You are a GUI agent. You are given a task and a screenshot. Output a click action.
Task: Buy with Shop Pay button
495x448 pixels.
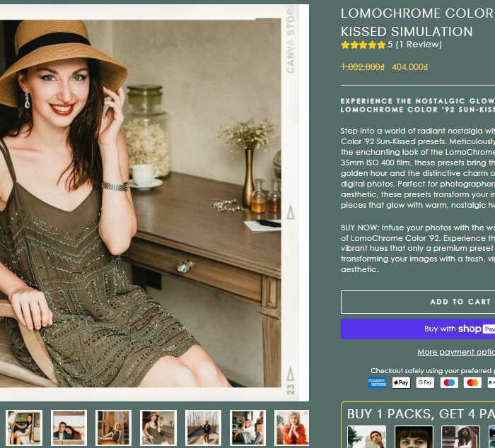pos(418,329)
